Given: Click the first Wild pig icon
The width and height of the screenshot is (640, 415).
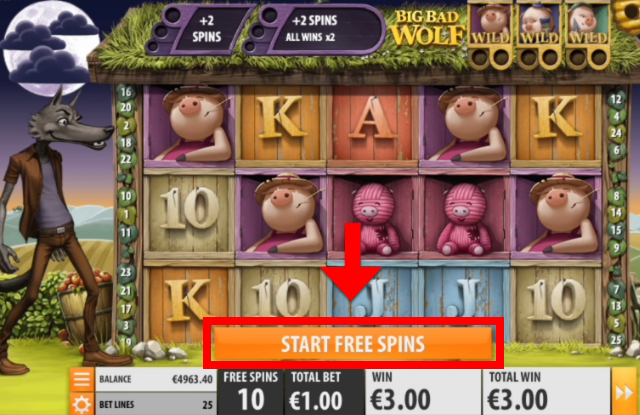Looking at the screenshot, I should (x=490, y=24).
